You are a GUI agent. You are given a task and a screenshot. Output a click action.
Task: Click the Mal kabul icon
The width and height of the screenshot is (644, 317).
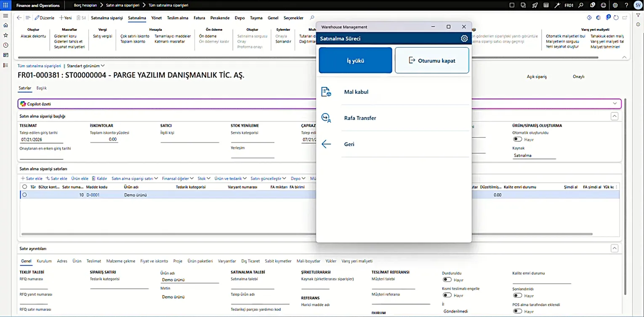326,92
